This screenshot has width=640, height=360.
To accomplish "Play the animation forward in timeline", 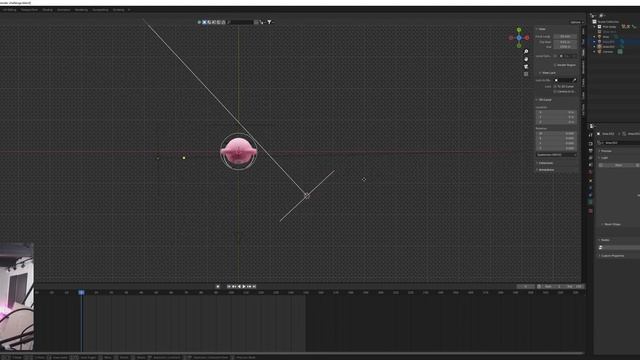I will pos(244,287).
